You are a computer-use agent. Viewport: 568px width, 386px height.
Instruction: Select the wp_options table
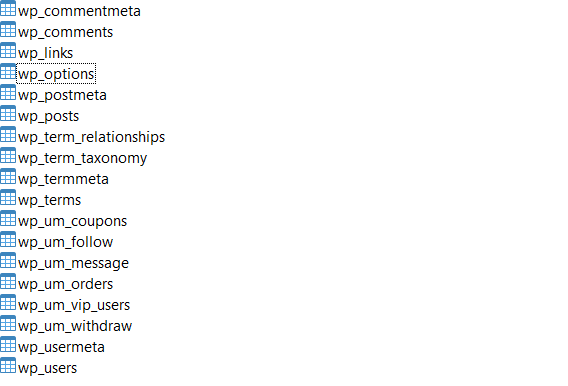[x=56, y=74]
